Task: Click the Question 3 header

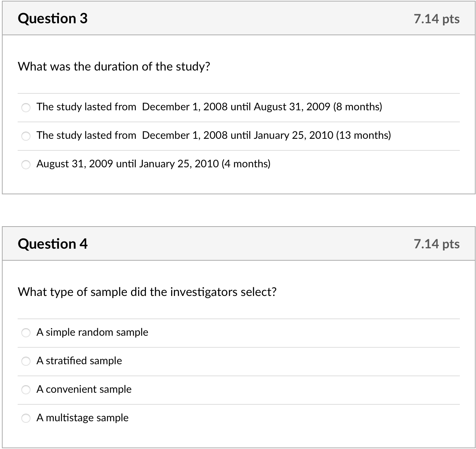Action: [x=53, y=18]
